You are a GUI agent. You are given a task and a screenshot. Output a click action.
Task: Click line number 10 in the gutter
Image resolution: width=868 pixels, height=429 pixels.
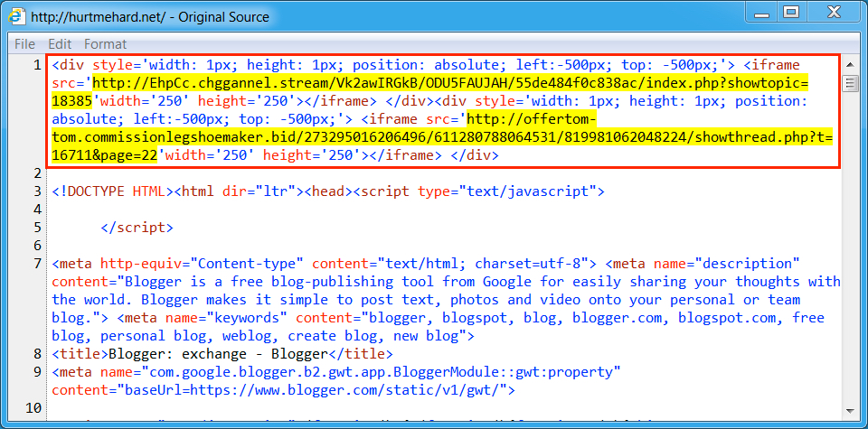(33, 408)
